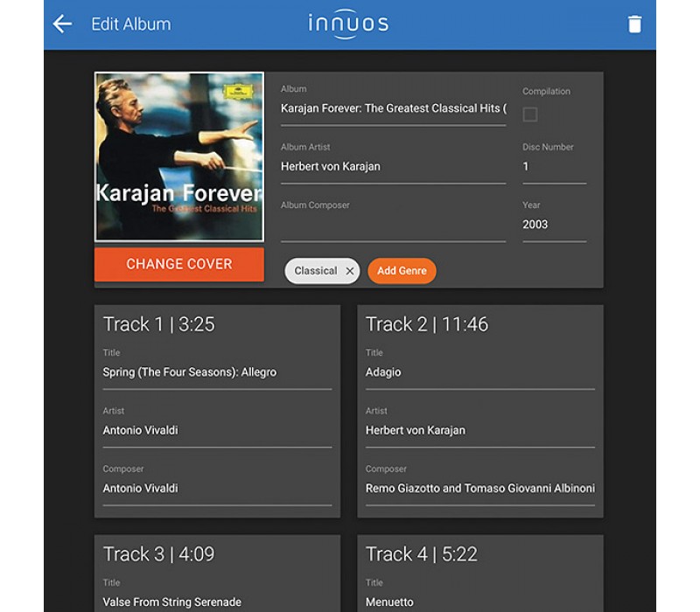700x612 pixels.
Task: Tap the trash icon to delete the album
Action: pyautogui.click(x=634, y=24)
